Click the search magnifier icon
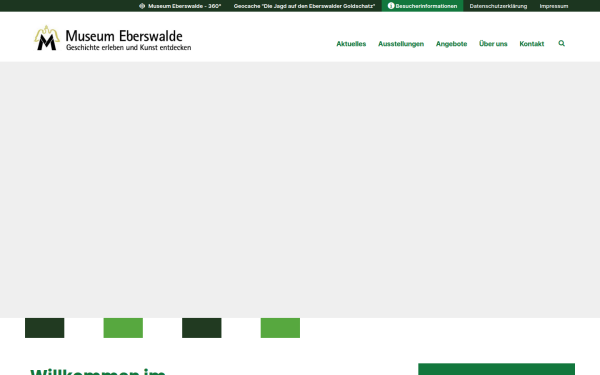Image resolution: width=600 pixels, height=375 pixels. [x=561, y=43]
